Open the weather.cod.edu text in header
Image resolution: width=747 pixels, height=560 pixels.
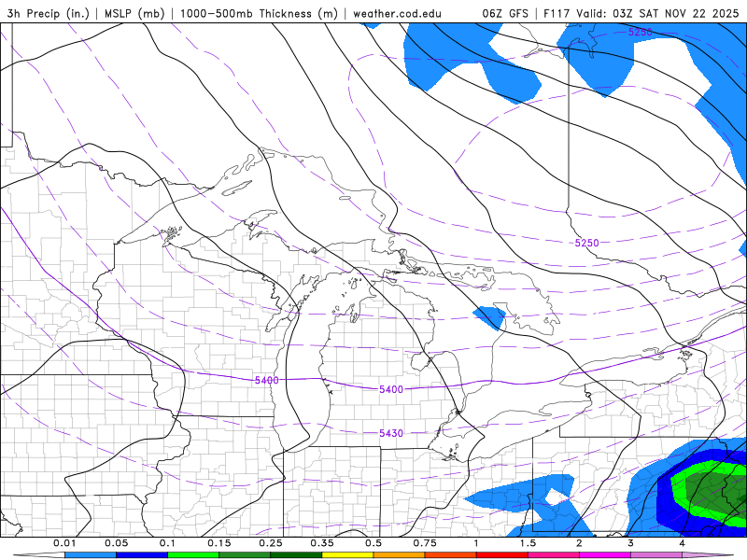pyautogui.click(x=397, y=13)
